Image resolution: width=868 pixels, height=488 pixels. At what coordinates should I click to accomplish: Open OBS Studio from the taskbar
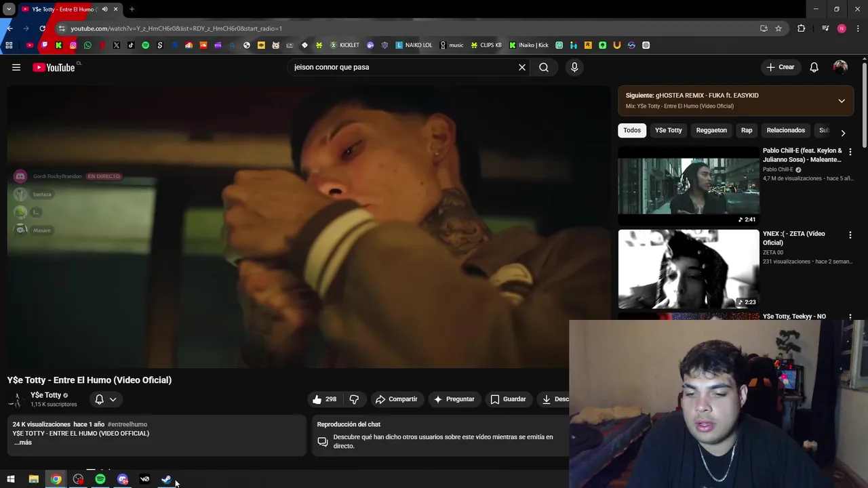tap(78, 479)
